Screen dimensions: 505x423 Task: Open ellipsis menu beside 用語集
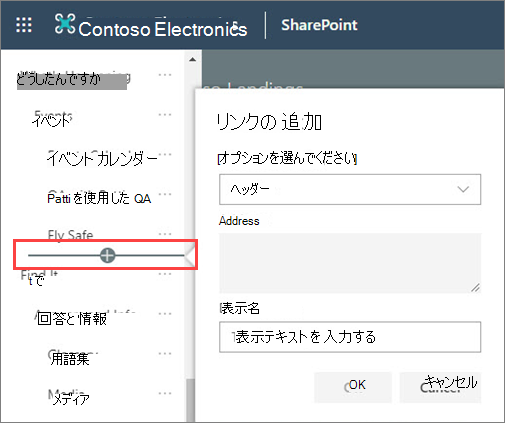click(165, 354)
